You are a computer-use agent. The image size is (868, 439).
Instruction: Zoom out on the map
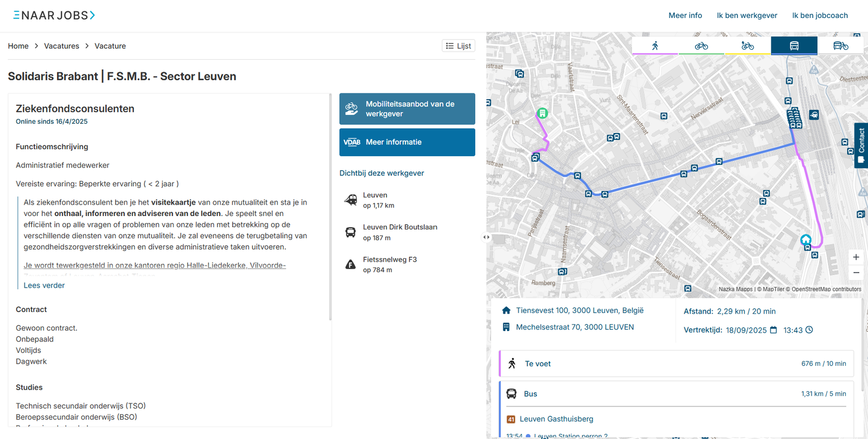[x=856, y=273]
